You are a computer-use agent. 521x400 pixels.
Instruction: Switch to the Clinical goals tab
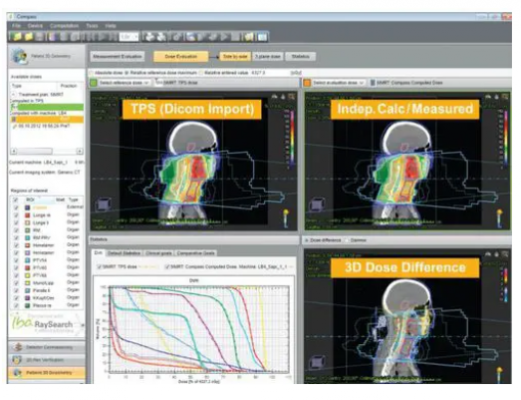[x=159, y=253]
